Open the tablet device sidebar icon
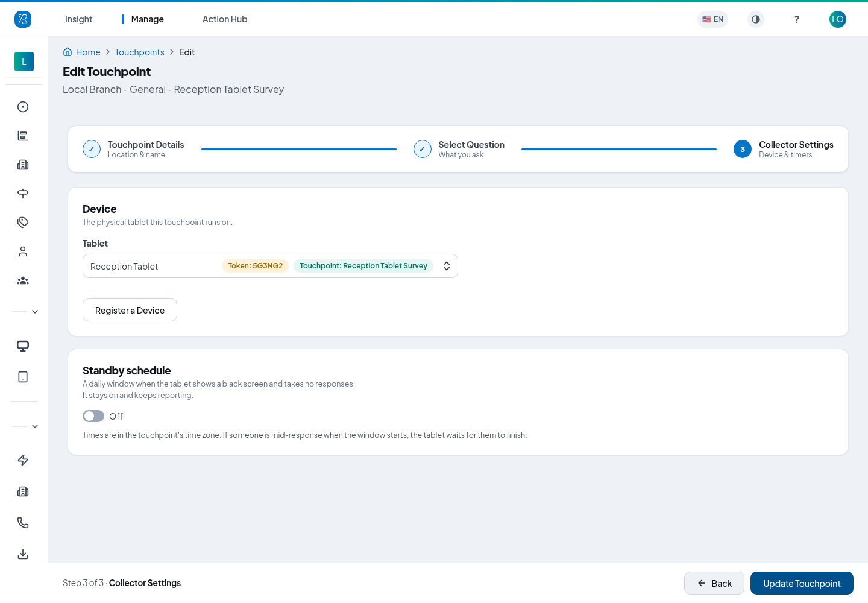Image resolution: width=868 pixels, height=603 pixels. click(x=23, y=377)
